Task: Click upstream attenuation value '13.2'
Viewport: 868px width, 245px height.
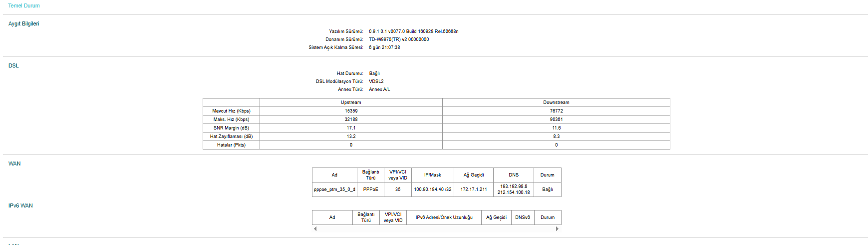Action: [351, 136]
